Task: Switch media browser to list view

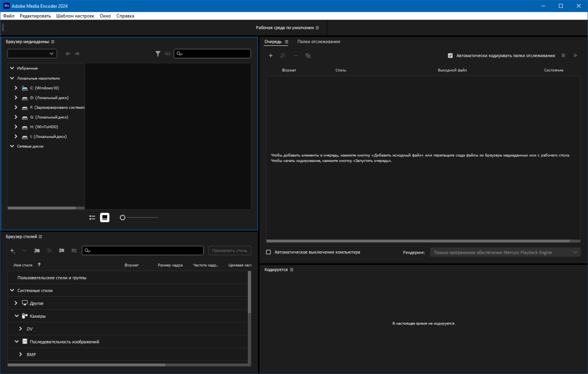Action: [x=92, y=218]
